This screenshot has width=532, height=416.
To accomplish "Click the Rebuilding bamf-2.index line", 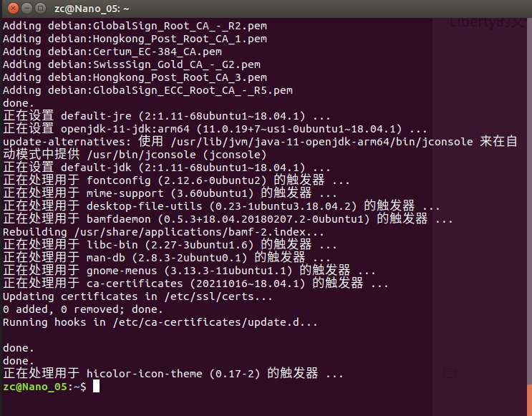I will pos(163,232).
